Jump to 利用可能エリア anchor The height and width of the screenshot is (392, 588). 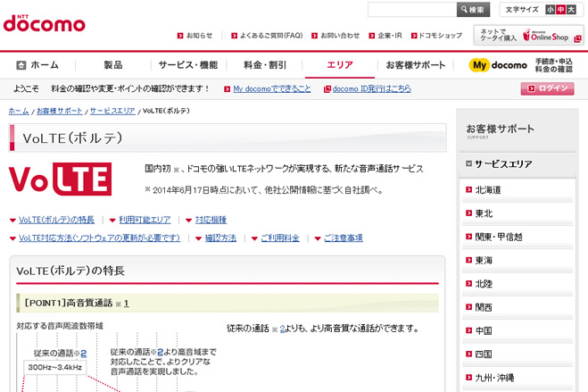145,220
